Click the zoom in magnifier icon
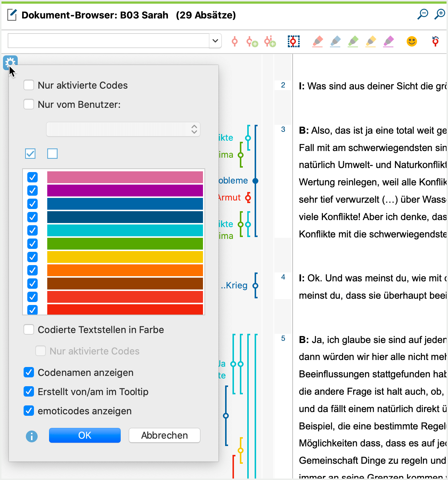448x480 pixels. tap(440, 14)
